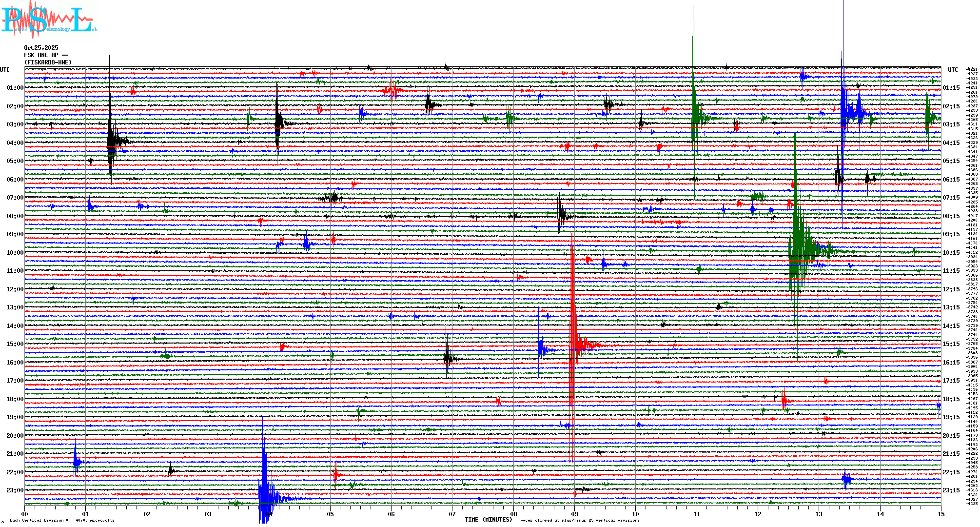Screen dimensions: 980x527
Task: Click the (FISKARDO-HNE) station name label
Action: click(x=48, y=62)
